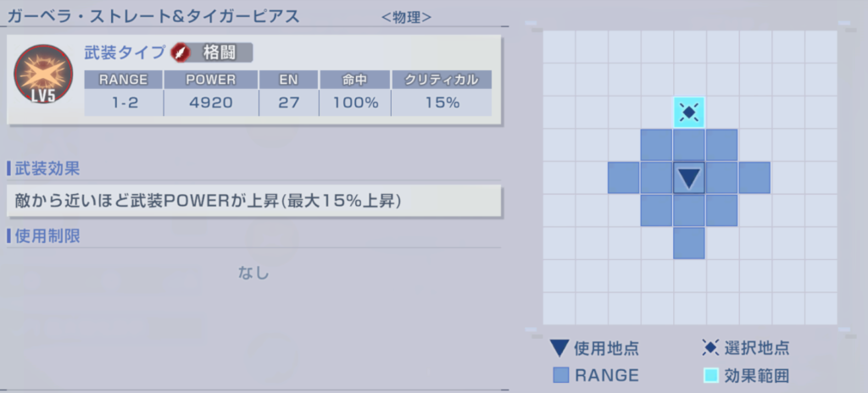This screenshot has height=393, width=868.
Task: Click the EN cost value 27
Action: (289, 103)
